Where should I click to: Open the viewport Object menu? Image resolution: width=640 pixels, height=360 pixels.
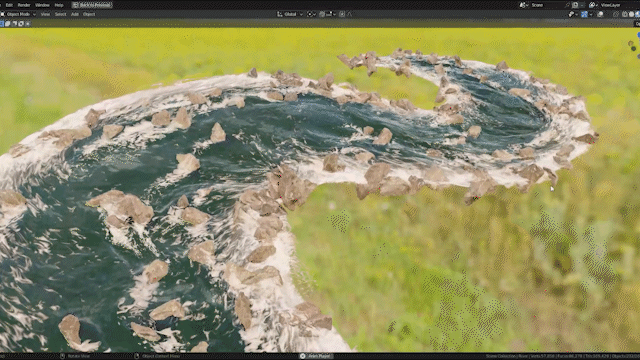(x=89, y=14)
